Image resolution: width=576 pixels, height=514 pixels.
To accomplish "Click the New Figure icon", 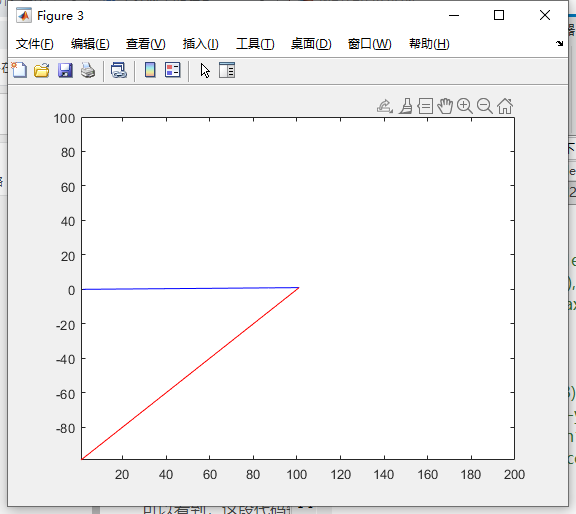I will click(19, 70).
